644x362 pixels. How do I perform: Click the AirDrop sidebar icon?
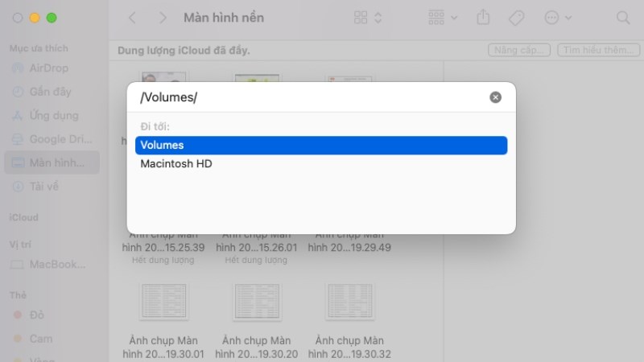point(18,68)
